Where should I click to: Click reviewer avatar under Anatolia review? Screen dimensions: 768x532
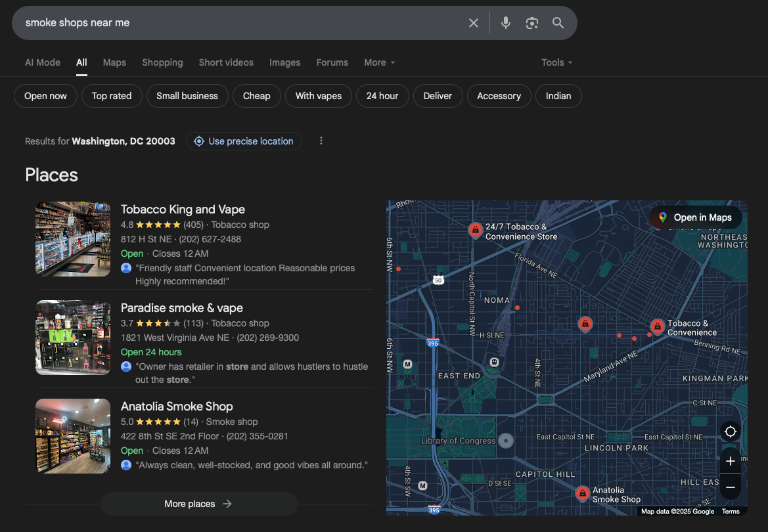[126, 465]
